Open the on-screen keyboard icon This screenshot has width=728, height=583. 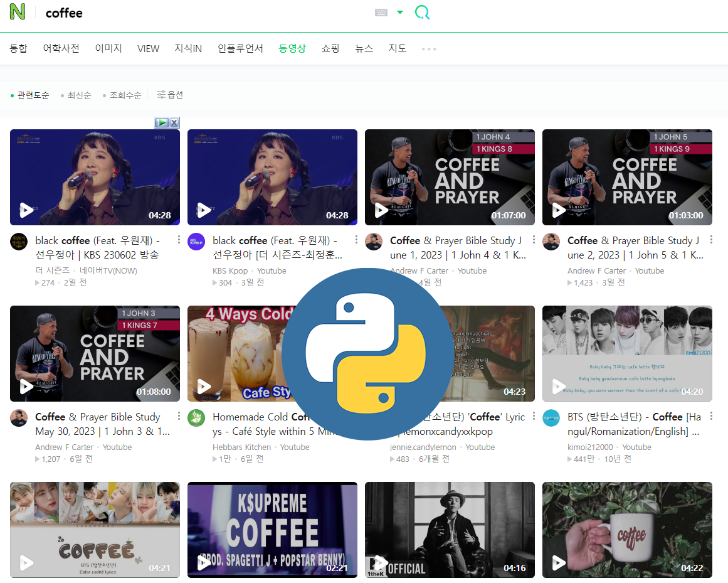coord(381,13)
